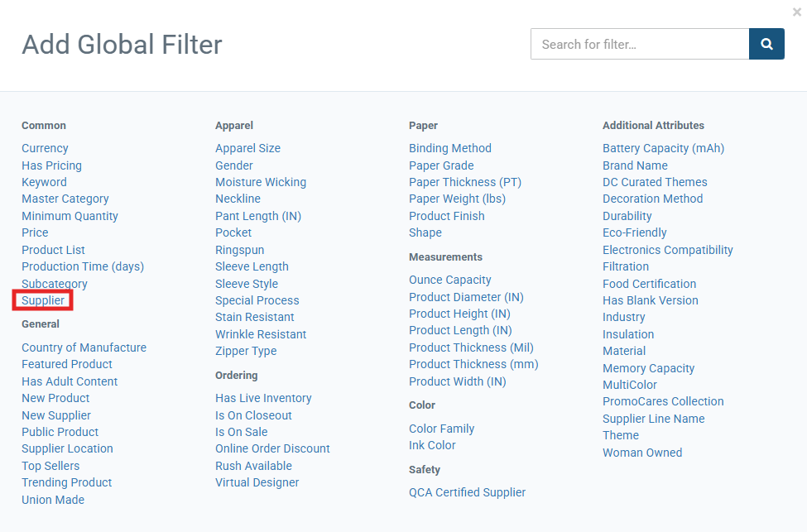The image size is (807, 532).
Task: Add the Union Made filter
Action: (53, 500)
